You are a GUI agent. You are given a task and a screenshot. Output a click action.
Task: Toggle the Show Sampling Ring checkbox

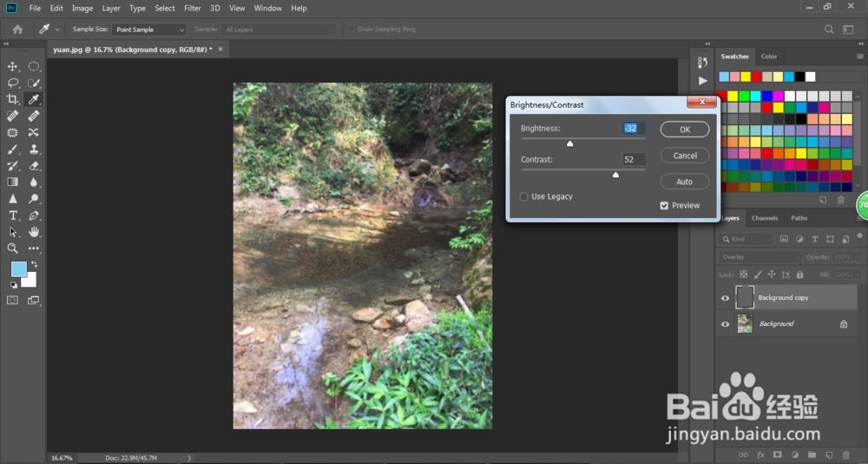(x=351, y=30)
